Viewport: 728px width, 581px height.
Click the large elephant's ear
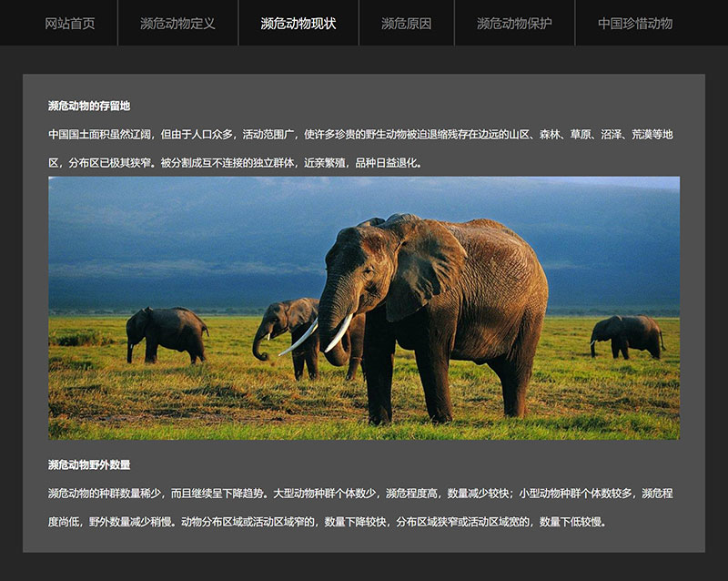[428, 264]
